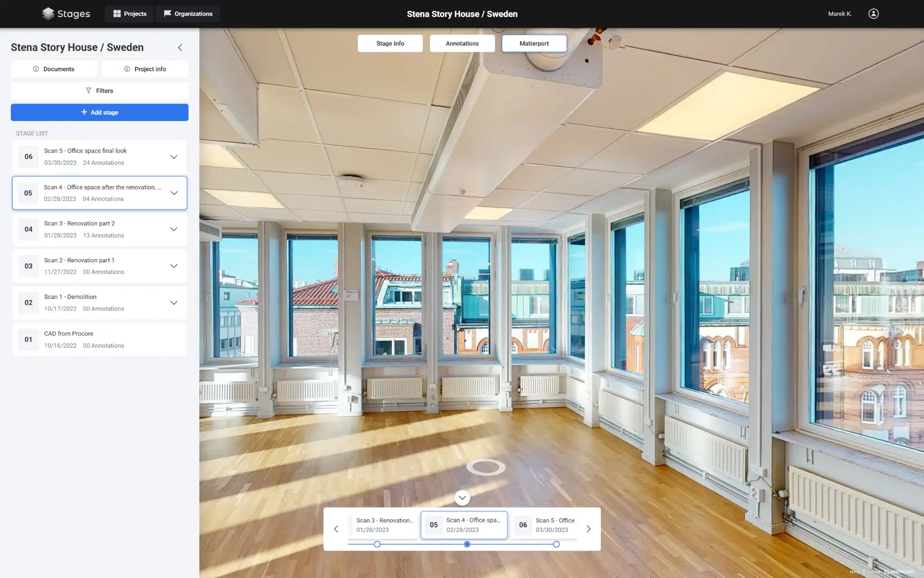Click the Marek K. user name
The height and width of the screenshot is (578, 924).
coord(840,14)
